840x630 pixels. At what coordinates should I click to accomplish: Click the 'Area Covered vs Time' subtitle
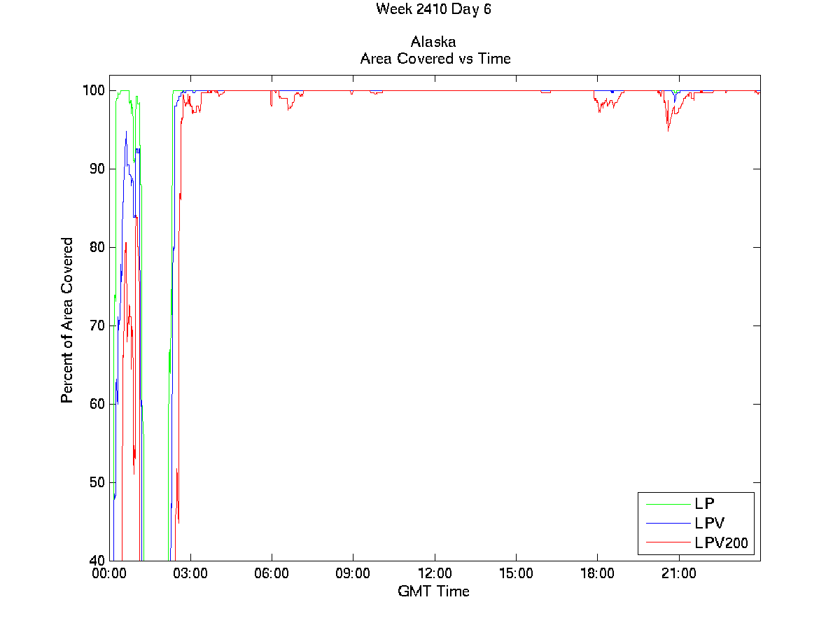(x=435, y=59)
